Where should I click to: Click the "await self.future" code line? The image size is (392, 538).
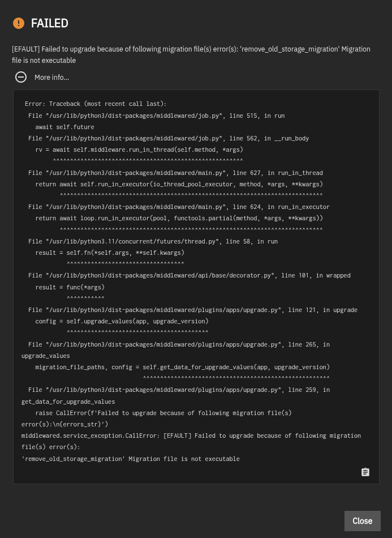(x=64, y=127)
